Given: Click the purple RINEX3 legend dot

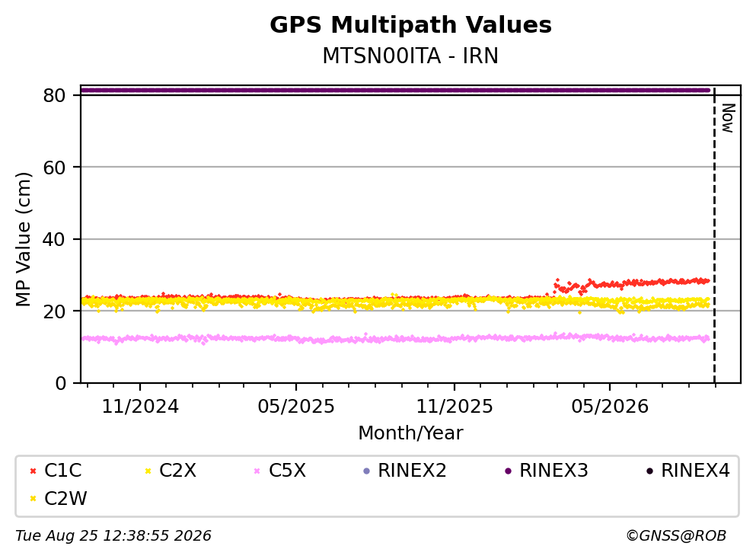Looking at the screenshot, I should coord(508,471).
